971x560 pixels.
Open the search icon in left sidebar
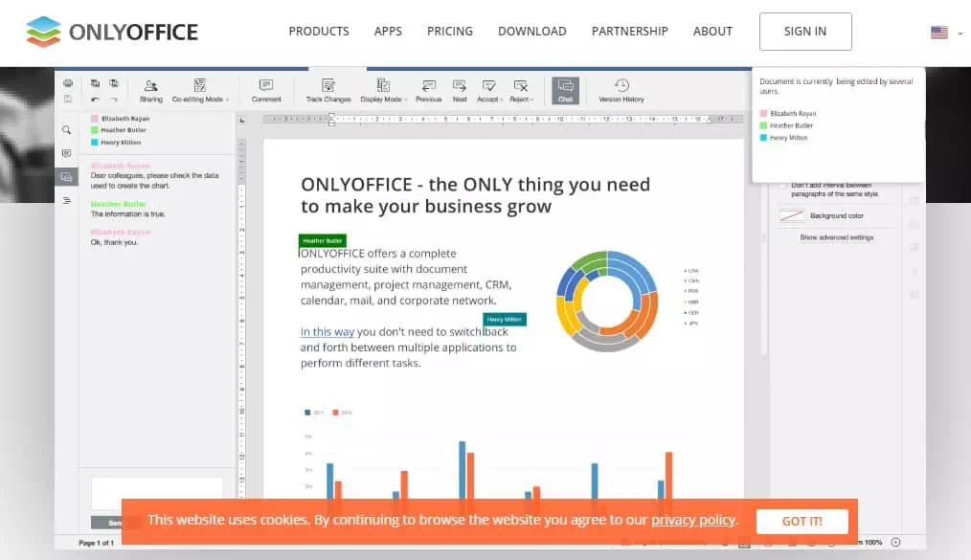click(x=66, y=130)
